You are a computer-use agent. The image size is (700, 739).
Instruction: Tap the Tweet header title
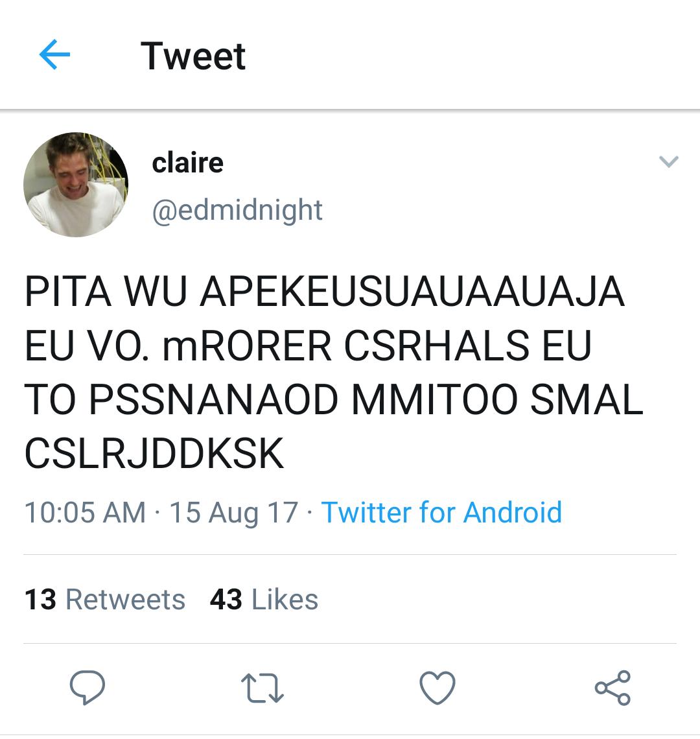click(192, 56)
